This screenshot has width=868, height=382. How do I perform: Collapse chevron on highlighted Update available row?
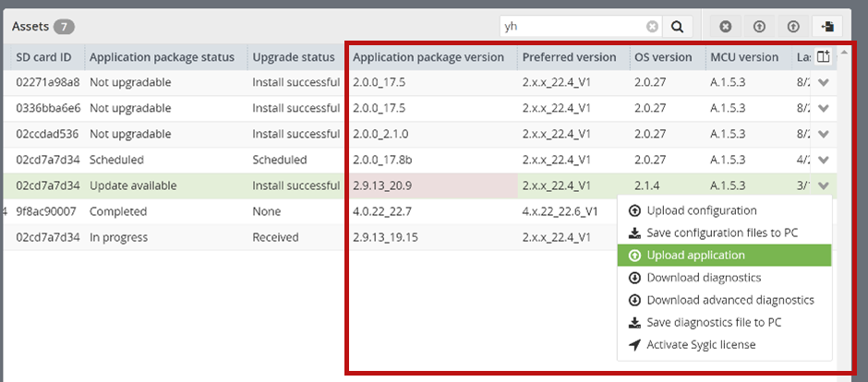tap(823, 185)
